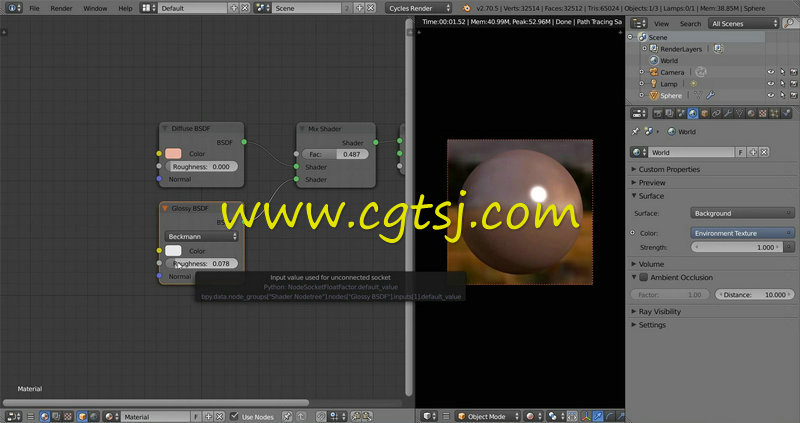This screenshot has height=423, width=800.
Task: Open the Surface Background shader dropdown
Action: click(x=742, y=213)
